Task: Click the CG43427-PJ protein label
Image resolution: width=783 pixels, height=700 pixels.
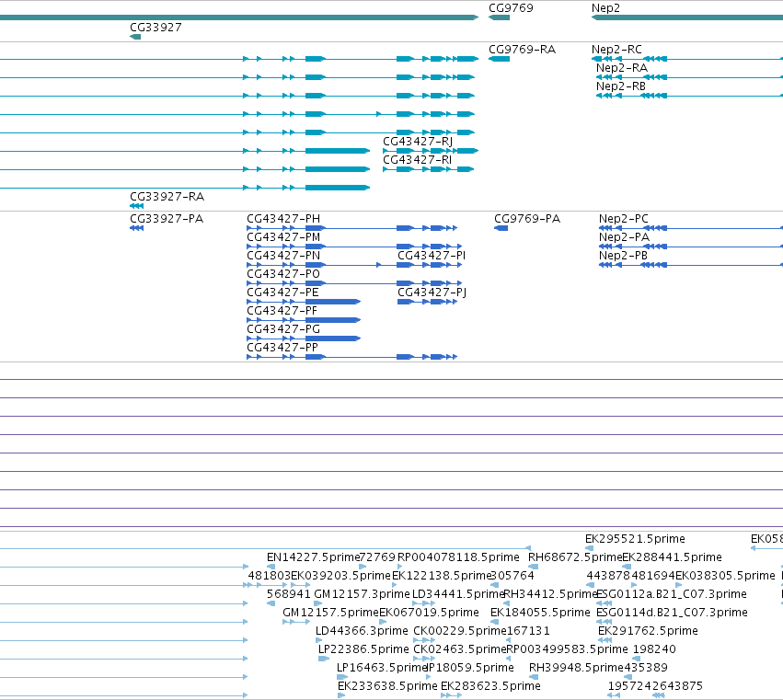Action: [x=432, y=293]
